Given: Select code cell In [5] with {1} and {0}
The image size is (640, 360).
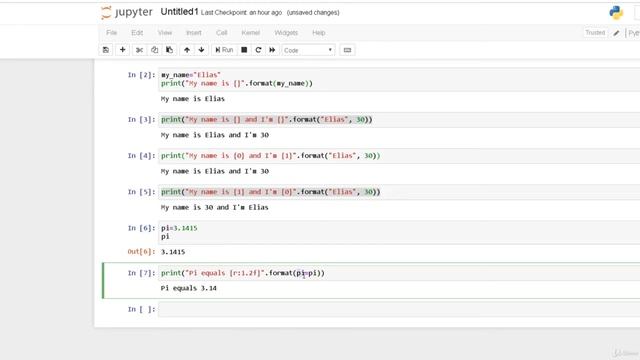Looking at the screenshot, I should (x=399, y=192).
